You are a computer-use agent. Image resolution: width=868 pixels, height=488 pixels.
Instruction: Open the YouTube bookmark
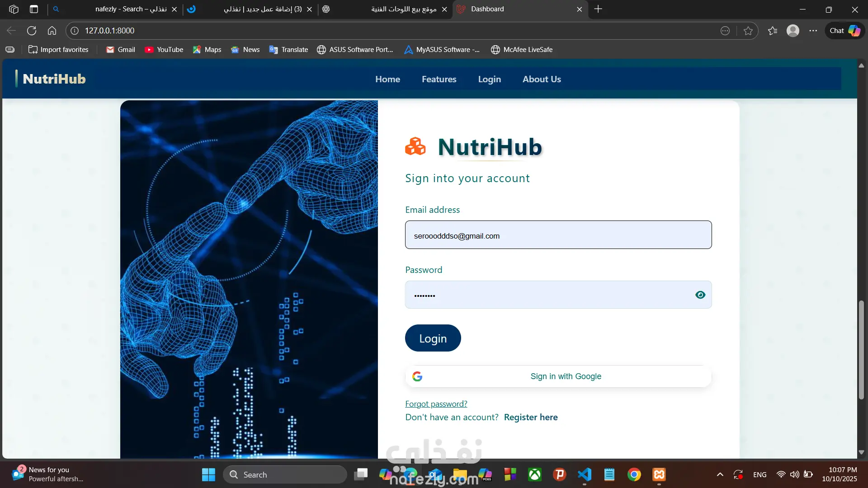164,50
